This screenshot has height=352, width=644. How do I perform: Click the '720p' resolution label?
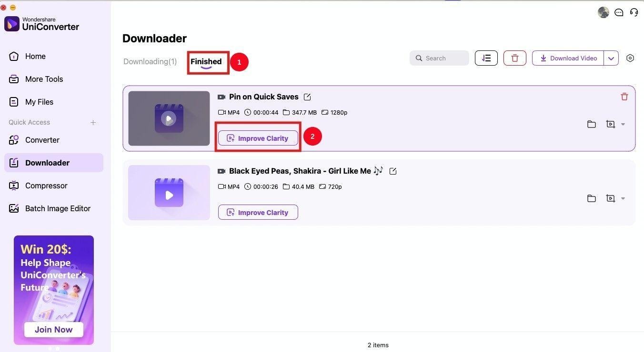[335, 187]
